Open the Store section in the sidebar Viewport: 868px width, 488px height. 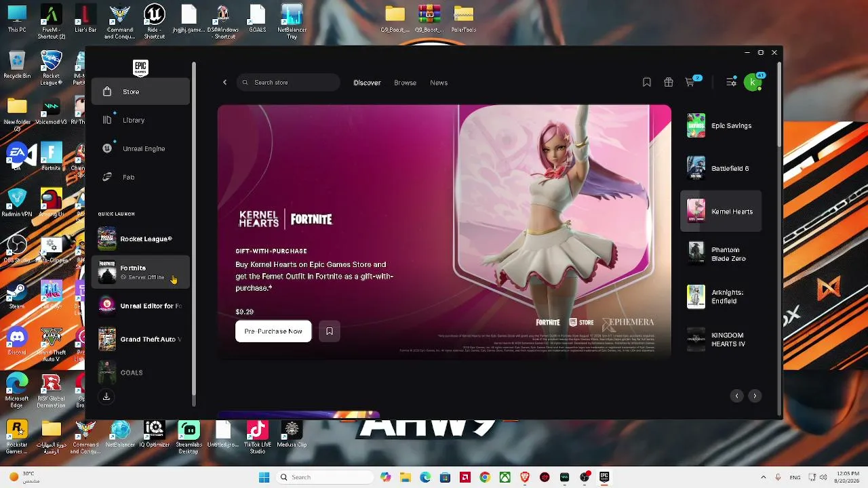pyautogui.click(x=140, y=91)
